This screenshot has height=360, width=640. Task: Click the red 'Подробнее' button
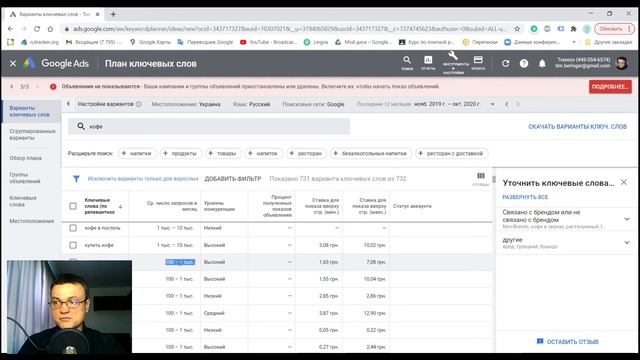610,87
